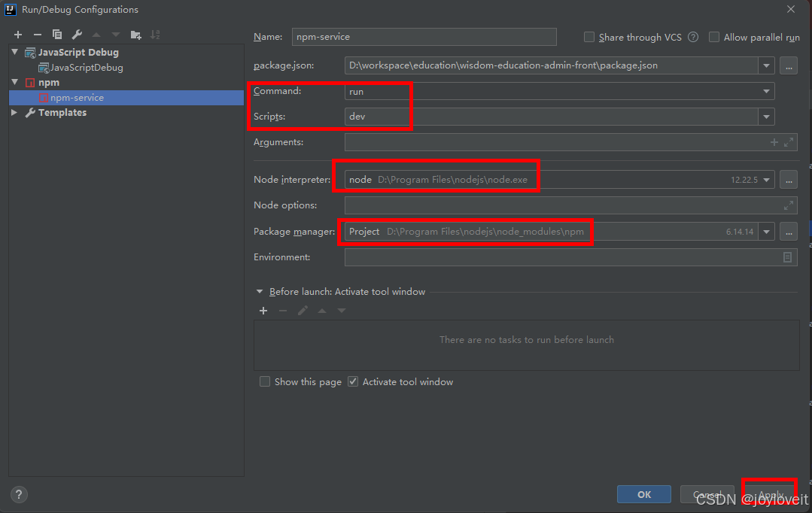This screenshot has height=513, width=812.
Task: Collapse npm tree node
Action: click(15, 82)
